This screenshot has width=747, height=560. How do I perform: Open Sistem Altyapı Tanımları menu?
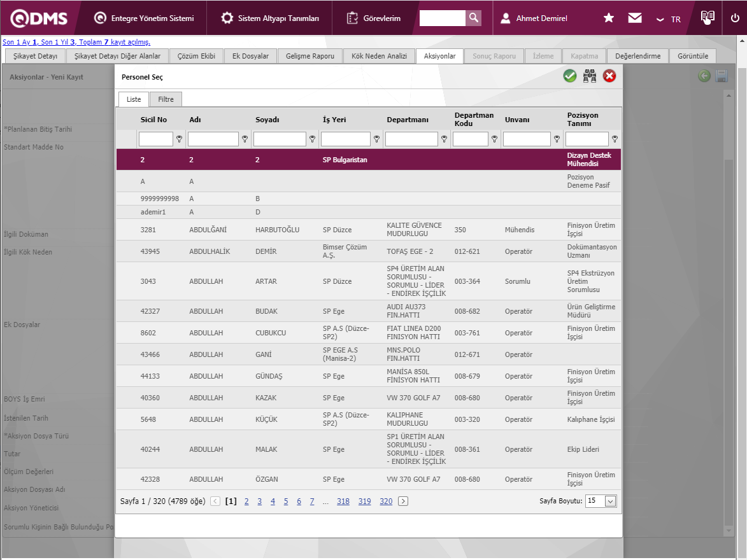tap(270, 18)
